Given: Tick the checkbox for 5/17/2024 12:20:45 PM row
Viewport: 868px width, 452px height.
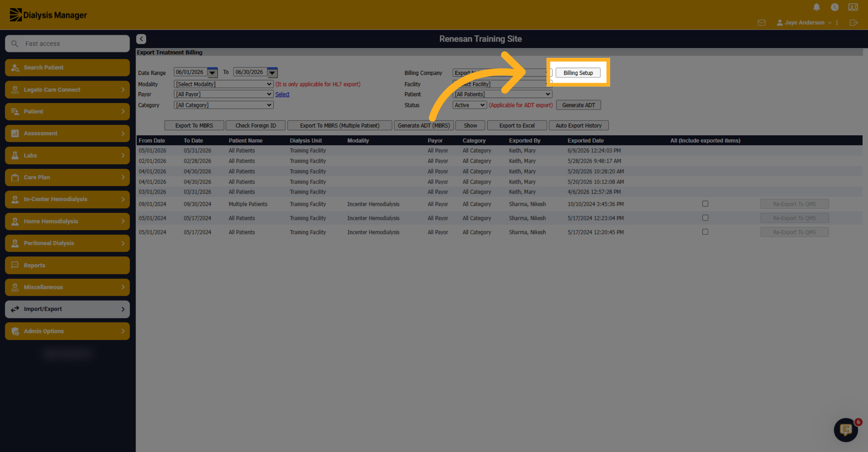Looking at the screenshot, I should point(705,232).
